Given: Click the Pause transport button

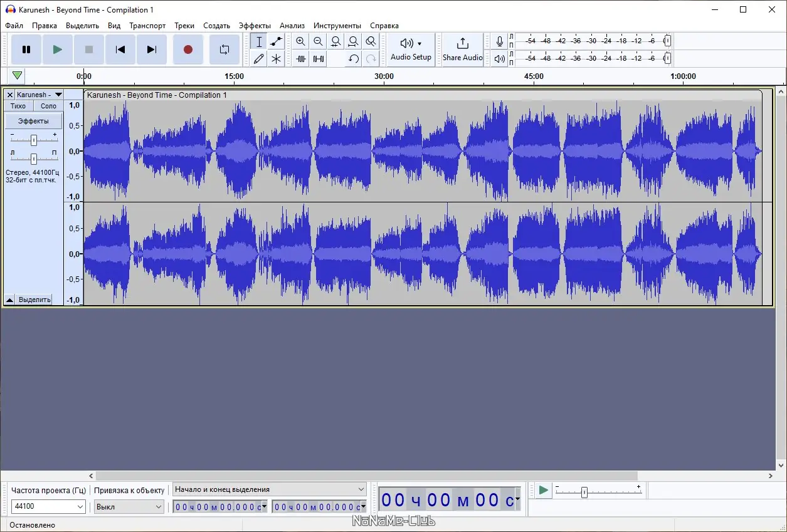Looking at the screenshot, I should (x=26, y=50).
